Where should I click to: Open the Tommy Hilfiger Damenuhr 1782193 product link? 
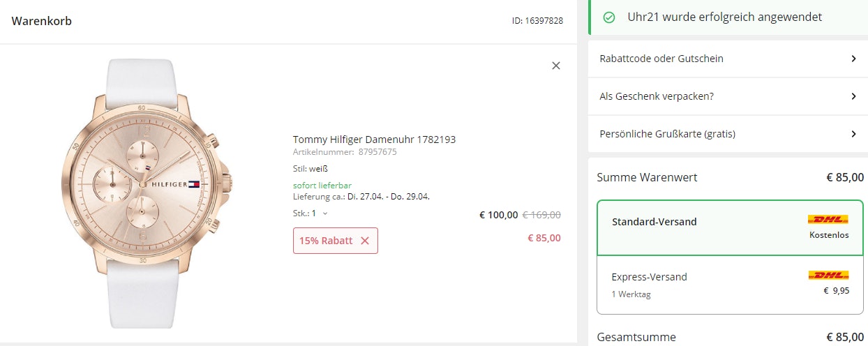coord(374,140)
